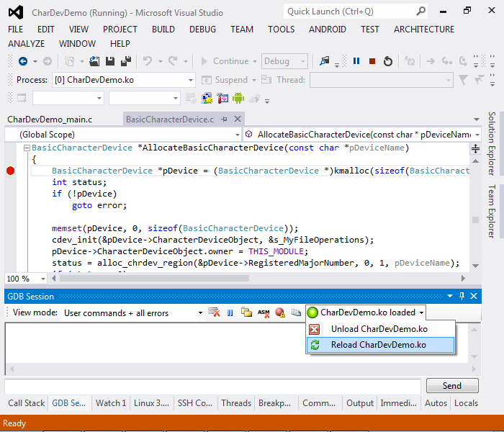Stop debugging with the red square
The image size is (504, 432).
pos(372,61)
